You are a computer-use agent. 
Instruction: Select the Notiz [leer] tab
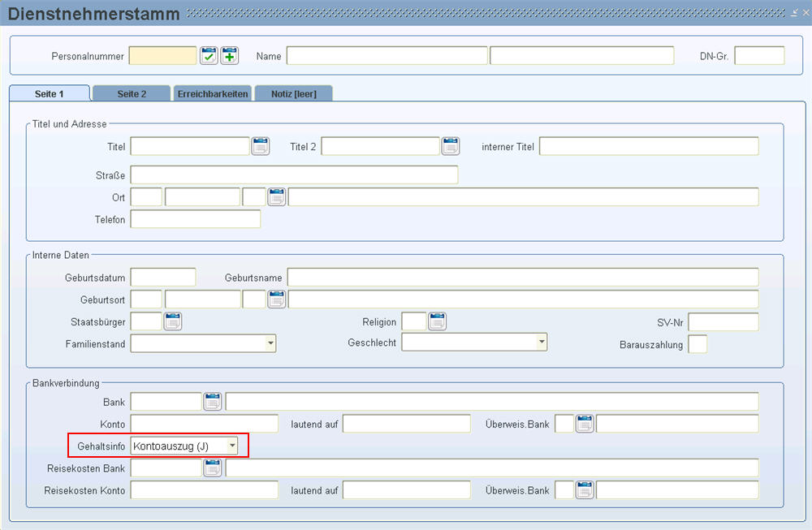click(x=293, y=94)
